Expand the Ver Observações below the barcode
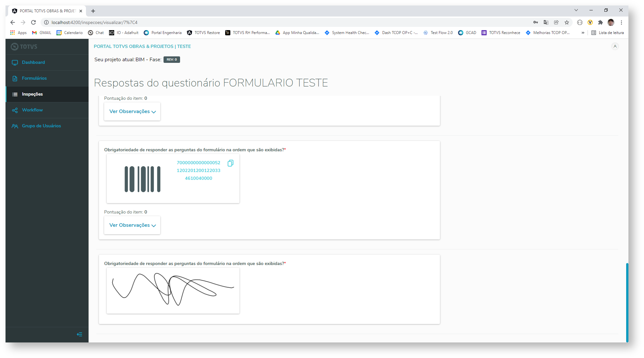644x358 pixels. [132, 225]
